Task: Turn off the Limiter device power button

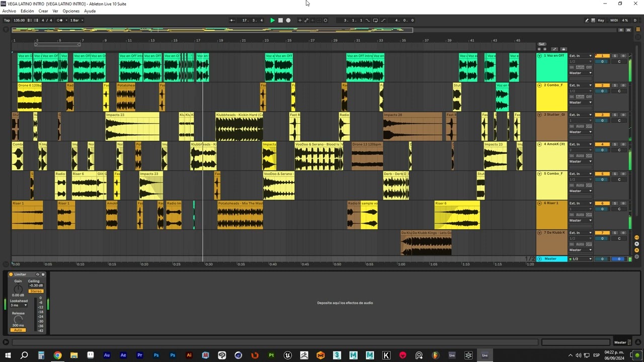Action: [x=11, y=275]
